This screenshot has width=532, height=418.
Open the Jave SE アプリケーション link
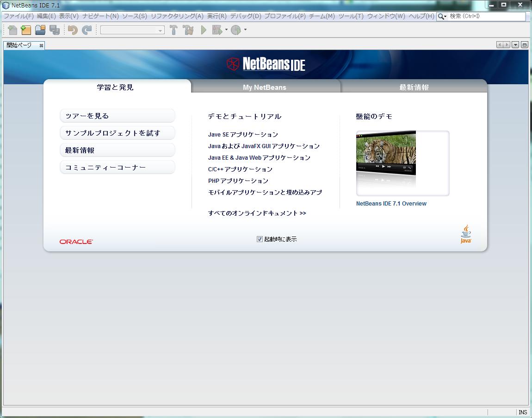pyautogui.click(x=243, y=134)
